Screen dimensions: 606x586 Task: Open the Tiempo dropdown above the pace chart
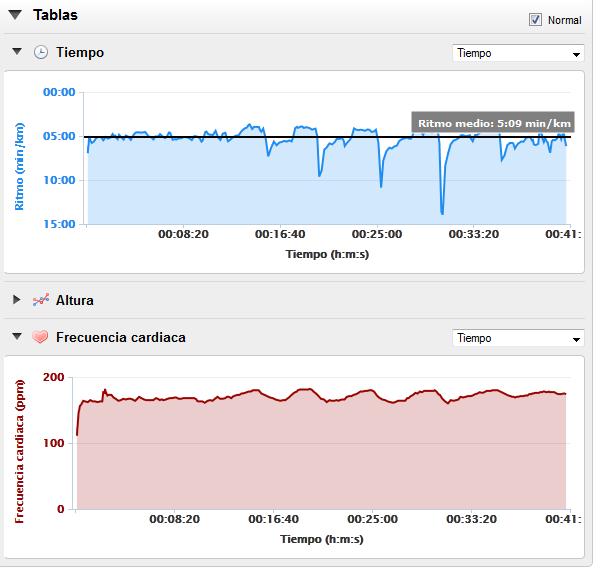[518, 53]
